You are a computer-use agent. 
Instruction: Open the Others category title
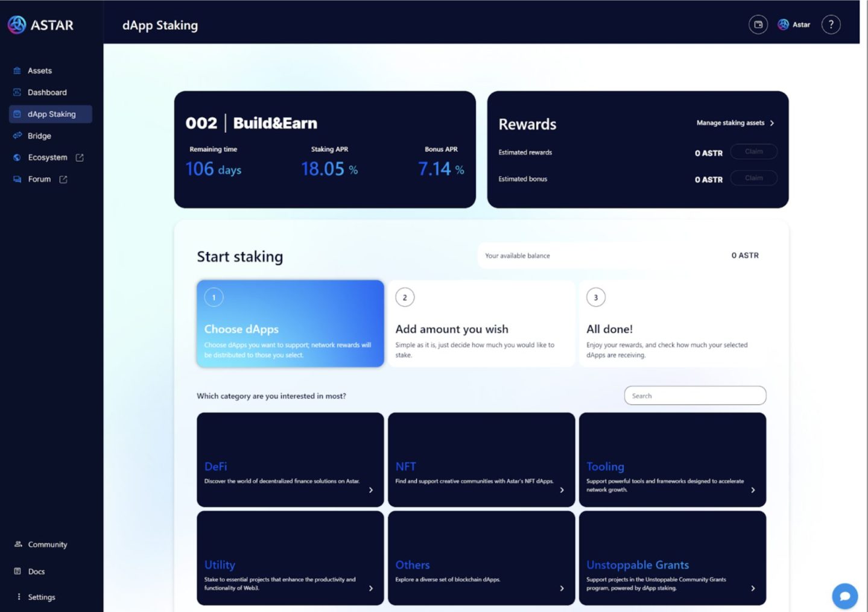413,564
